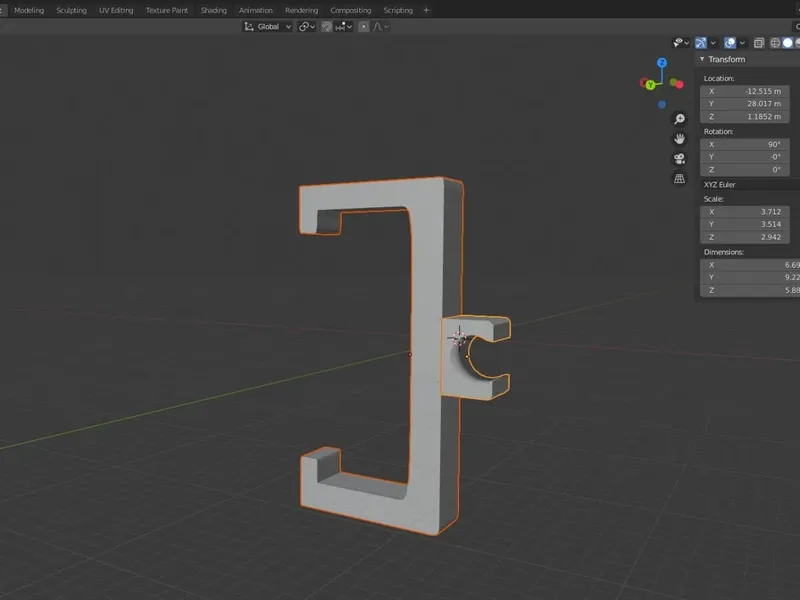800x600 pixels.
Task: Switch to Wireframe viewport shading
Action: [775, 43]
